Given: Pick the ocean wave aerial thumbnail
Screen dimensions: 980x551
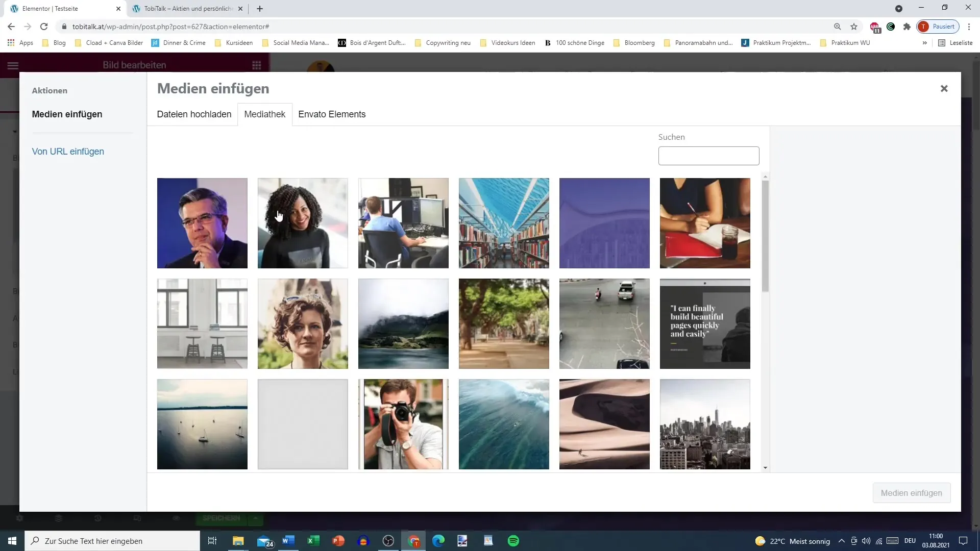Looking at the screenshot, I should (504, 424).
